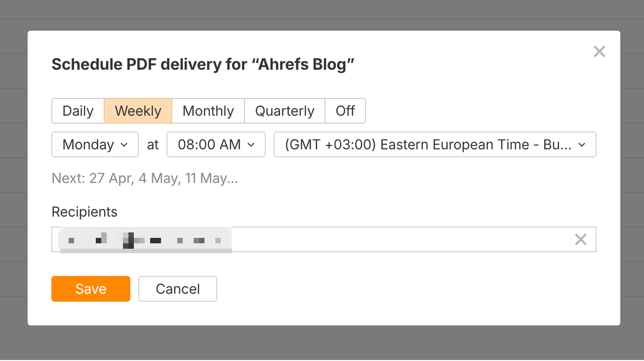Choose Quarterly delivery frequency
The width and height of the screenshot is (644, 361).
tap(284, 111)
